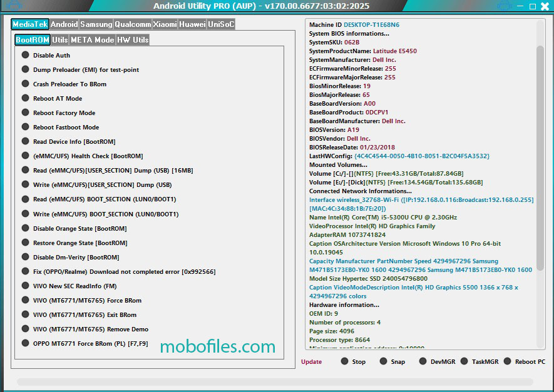Click the log panel vertical scrollbar

pos(540,158)
